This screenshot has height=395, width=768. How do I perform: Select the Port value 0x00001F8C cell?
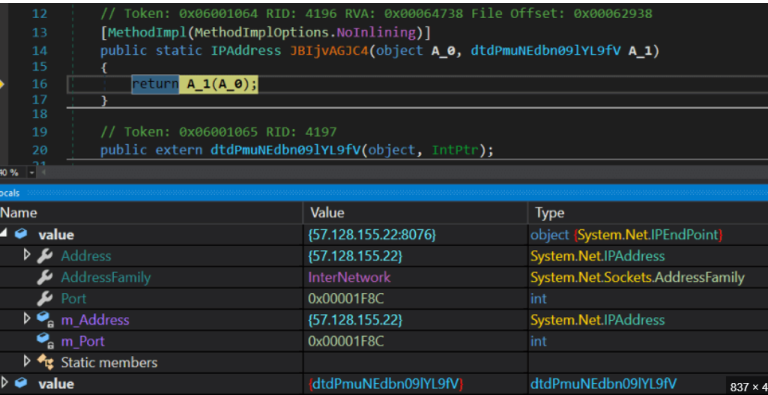click(415, 298)
